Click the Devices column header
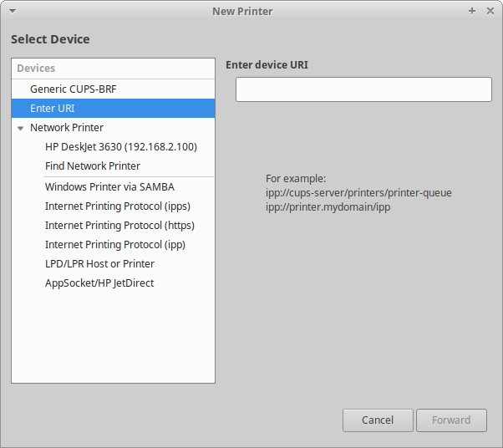This screenshot has height=448, width=503. 113,69
